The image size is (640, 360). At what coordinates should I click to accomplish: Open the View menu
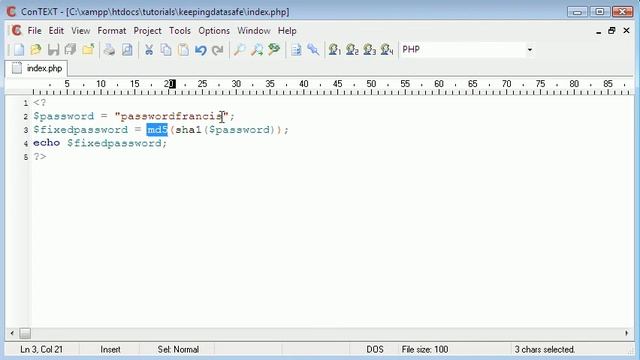pyautogui.click(x=80, y=31)
